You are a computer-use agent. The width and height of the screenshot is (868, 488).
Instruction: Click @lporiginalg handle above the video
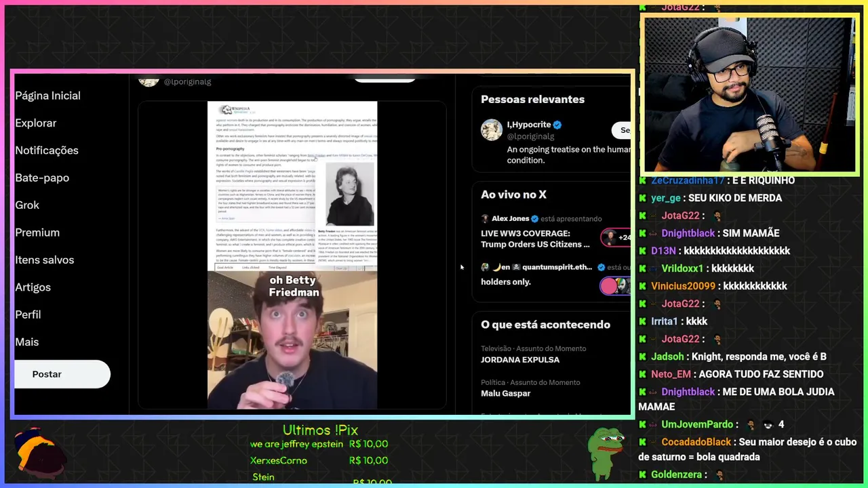coord(187,81)
